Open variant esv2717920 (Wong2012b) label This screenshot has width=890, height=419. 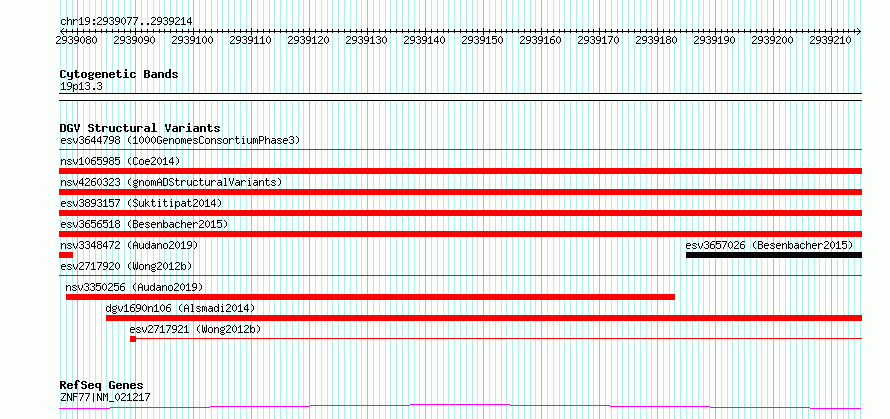pyautogui.click(x=126, y=266)
